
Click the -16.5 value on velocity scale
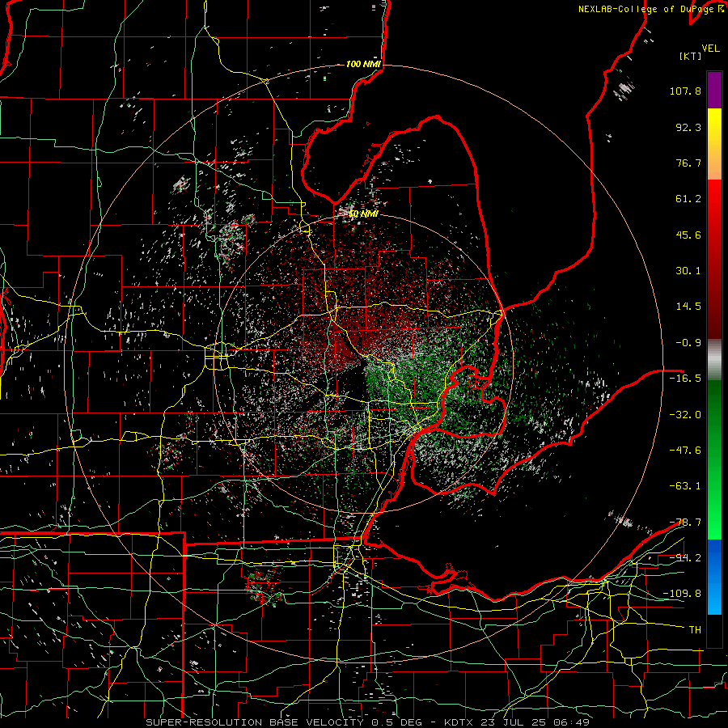(x=685, y=379)
